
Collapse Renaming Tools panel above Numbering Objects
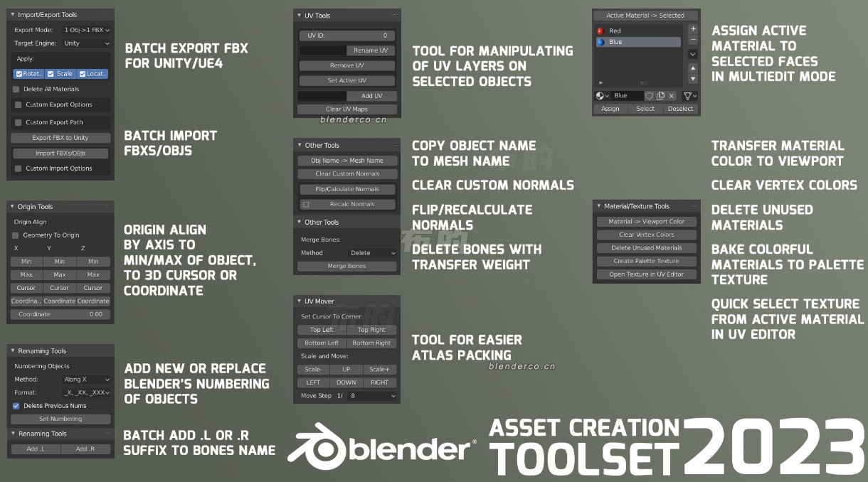coord(12,351)
